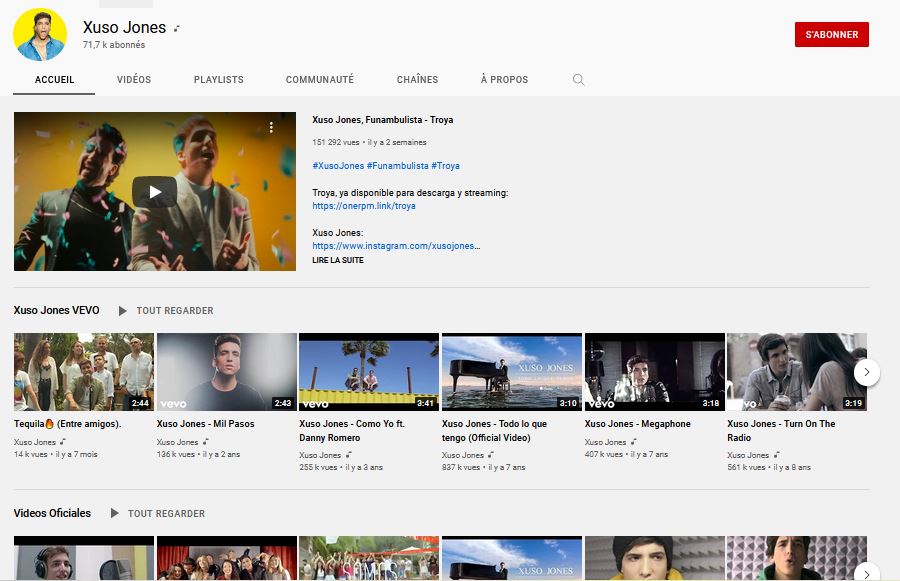The height and width of the screenshot is (581, 900).
Task: Click '255 k vues' under Como Yo
Action: point(318,467)
